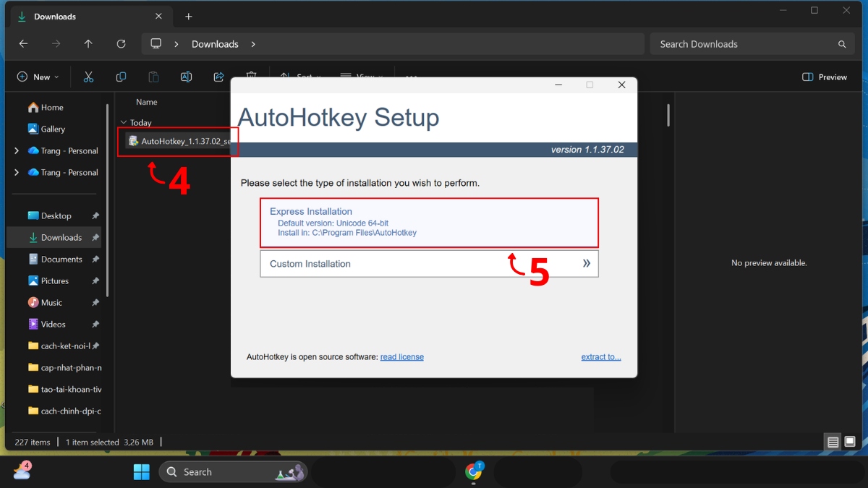
Task: Click the Delete trash icon
Action: coord(251,77)
